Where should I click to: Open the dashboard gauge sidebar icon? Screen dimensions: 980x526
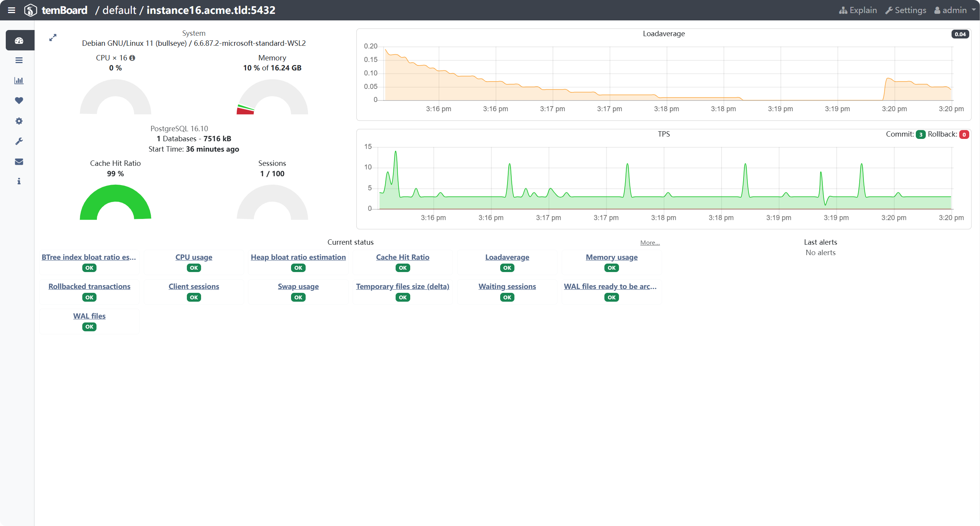(x=19, y=40)
